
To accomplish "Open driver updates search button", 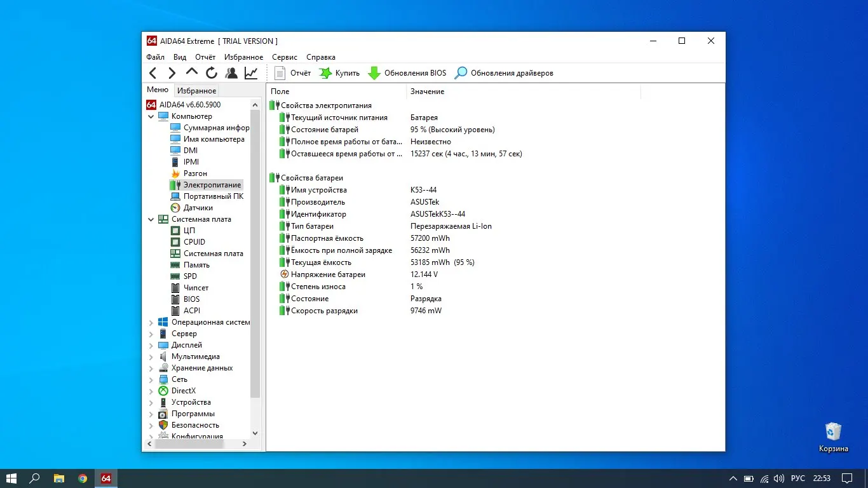I will (461, 73).
